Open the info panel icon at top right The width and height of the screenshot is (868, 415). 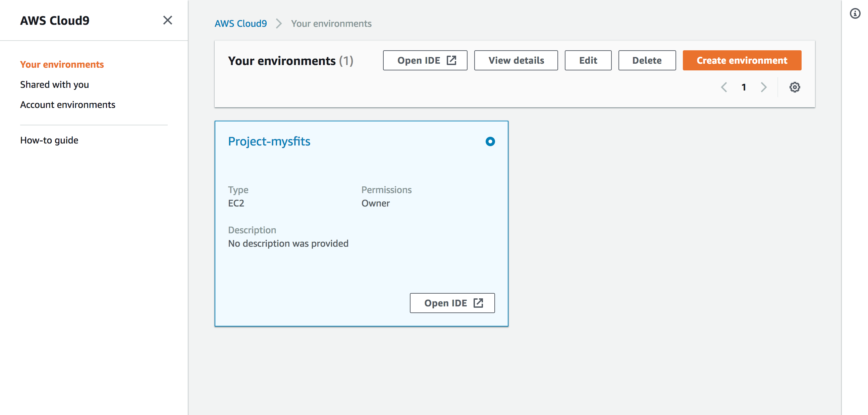pos(855,13)
